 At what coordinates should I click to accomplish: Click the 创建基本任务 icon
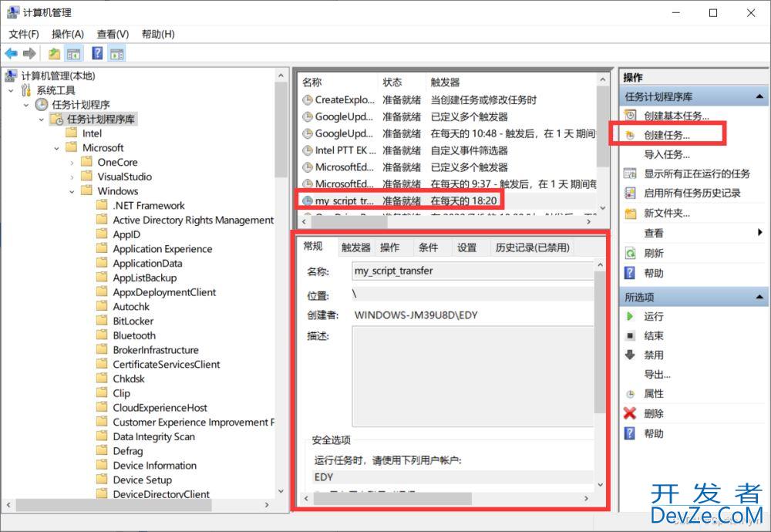[630, 116]
